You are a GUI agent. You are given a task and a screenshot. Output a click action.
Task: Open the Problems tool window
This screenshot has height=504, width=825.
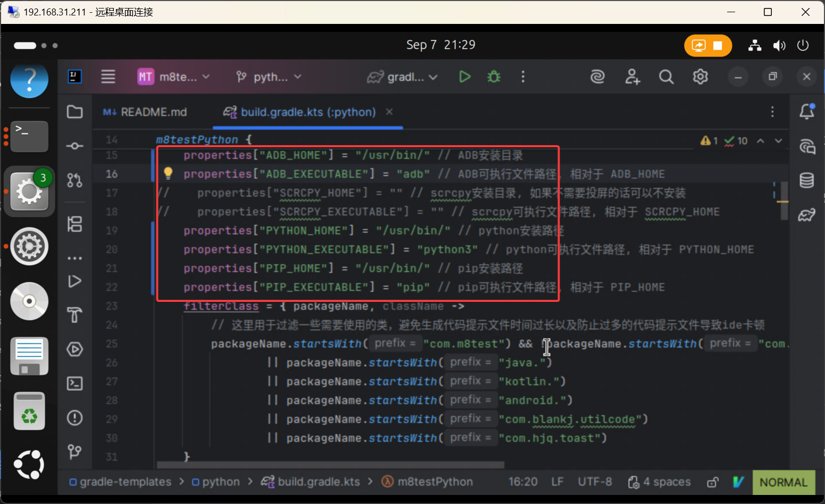point(74,418)
